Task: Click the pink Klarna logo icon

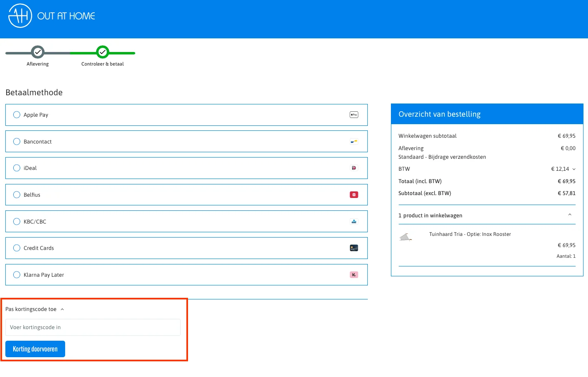Action: pos(354,275)
